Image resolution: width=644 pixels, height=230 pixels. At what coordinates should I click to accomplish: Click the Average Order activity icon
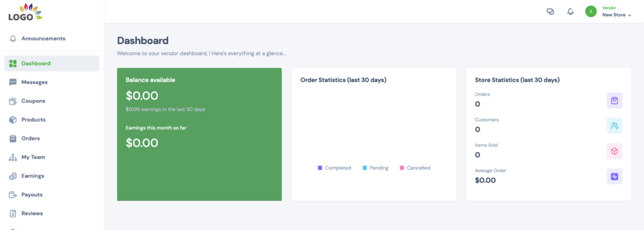point(614,176)
